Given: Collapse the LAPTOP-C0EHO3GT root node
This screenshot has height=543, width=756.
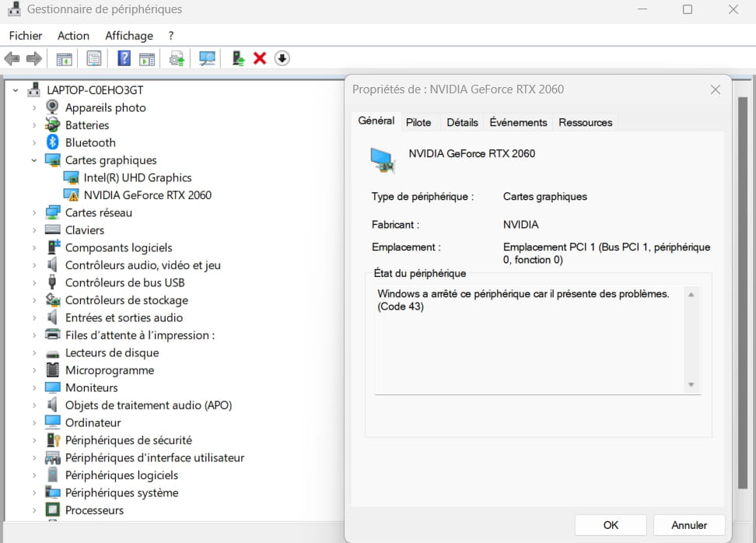Looking at the screenshot, I should [x=16, y=90].
